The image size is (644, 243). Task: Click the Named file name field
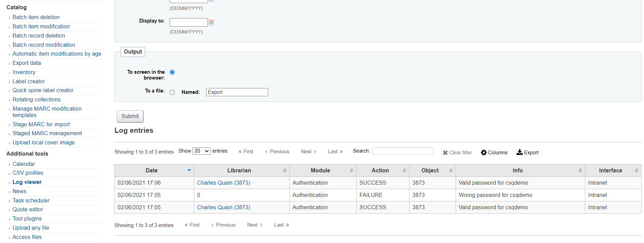click(x=237, y=92)
